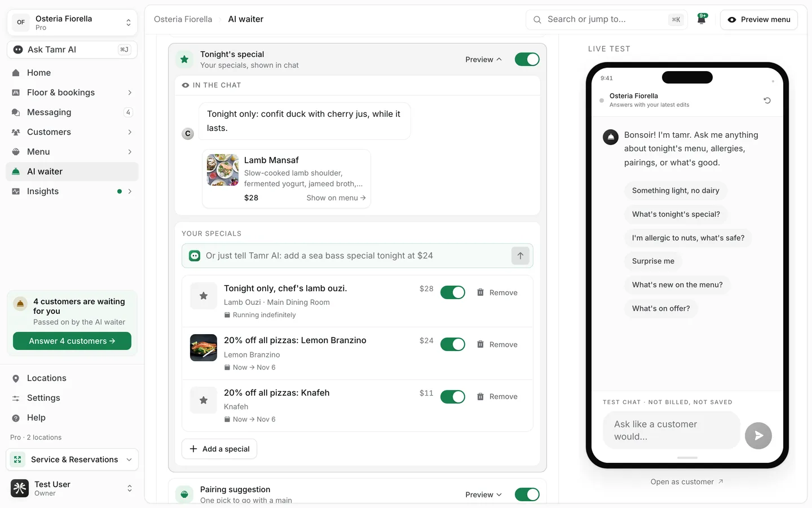Turn off the Lemon Branzino special toggle
The width and height of the screenshot is (812, 508).
point(453,344)
